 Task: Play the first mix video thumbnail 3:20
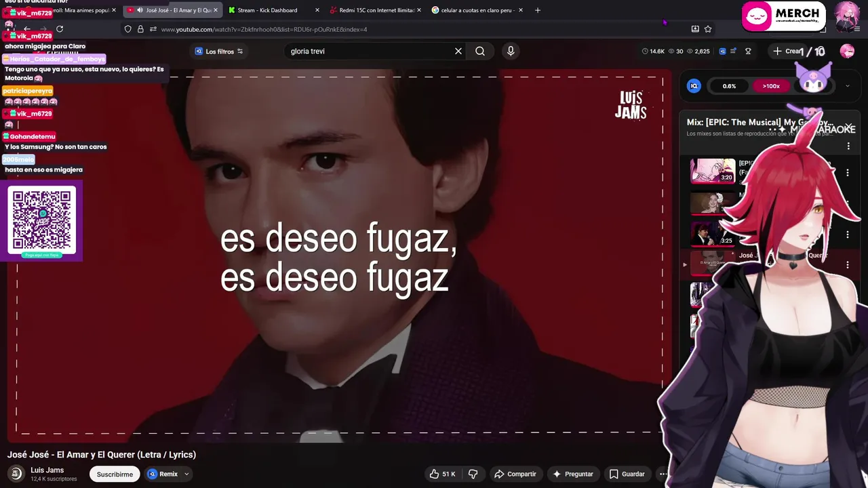(713, 171)
